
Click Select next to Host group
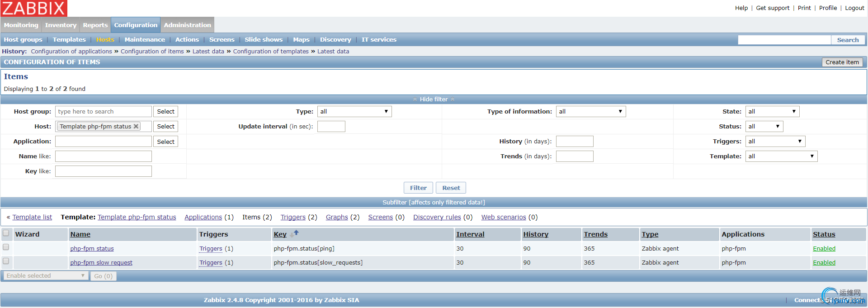165,111
